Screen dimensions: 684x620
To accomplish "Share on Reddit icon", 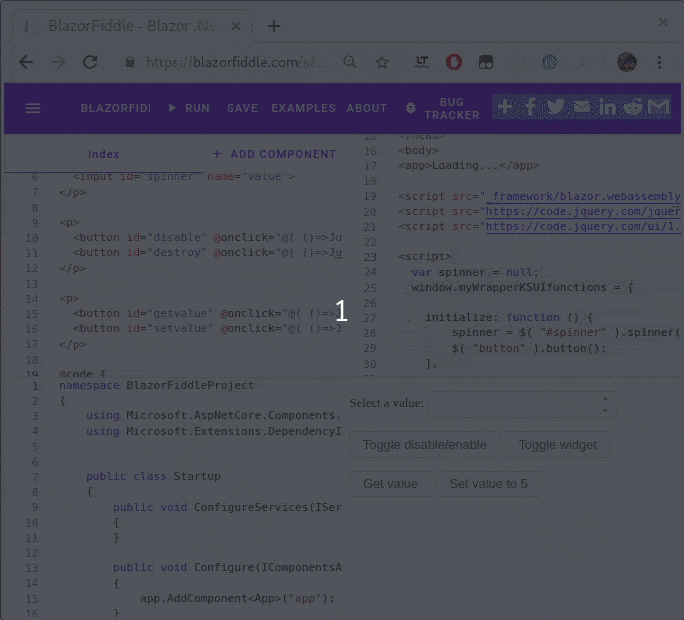I will tap(633, 107).
